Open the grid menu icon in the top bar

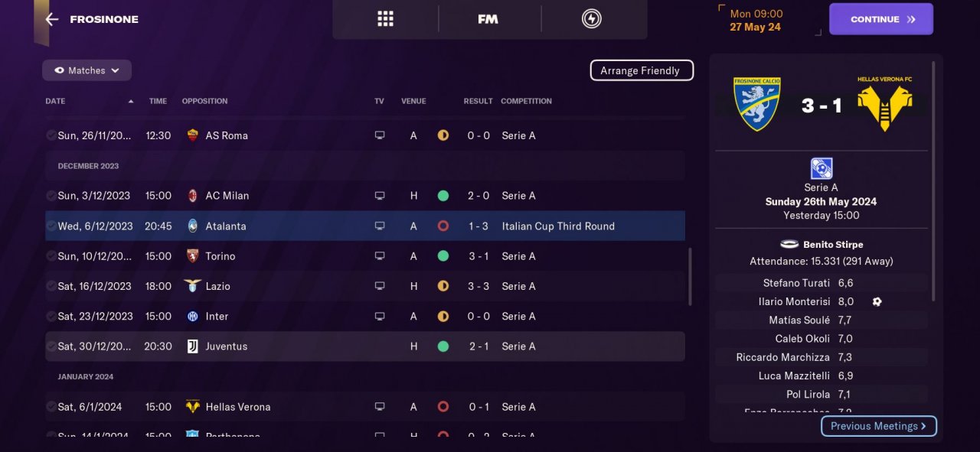(x=385, y=19)
